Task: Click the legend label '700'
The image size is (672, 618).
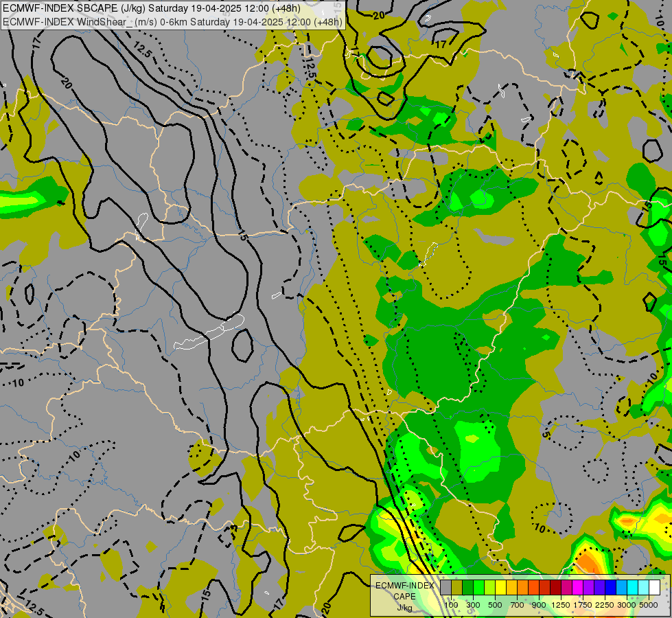Action: [x=517, y=605]
